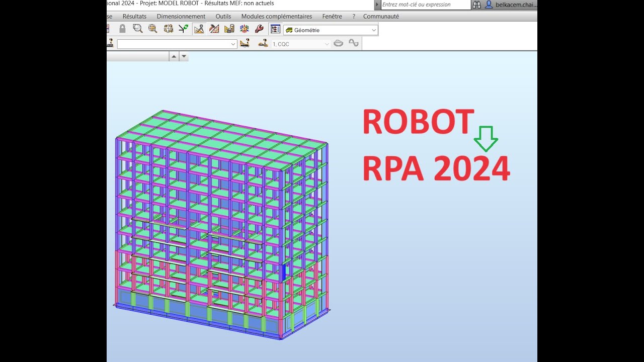This screenshot has height=362, width=644.
Task: Open the Fenêtre menu
Action: (333, 17)
